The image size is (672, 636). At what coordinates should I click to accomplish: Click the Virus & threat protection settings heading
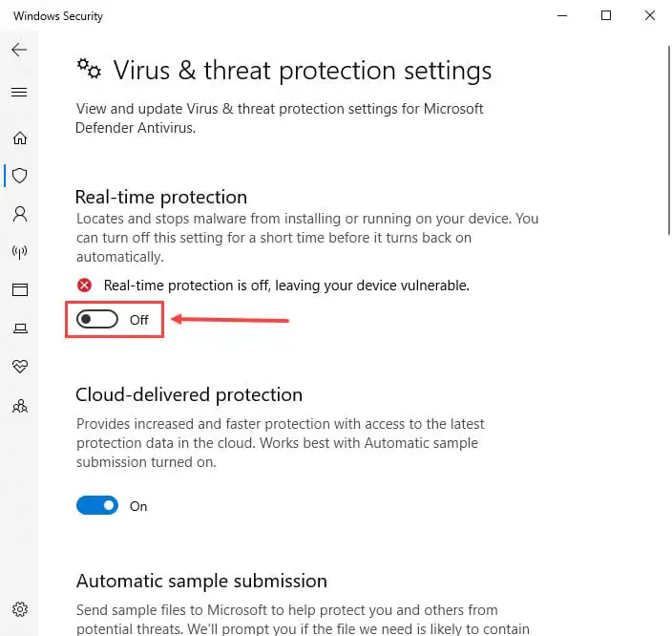(x=302, y=70)
